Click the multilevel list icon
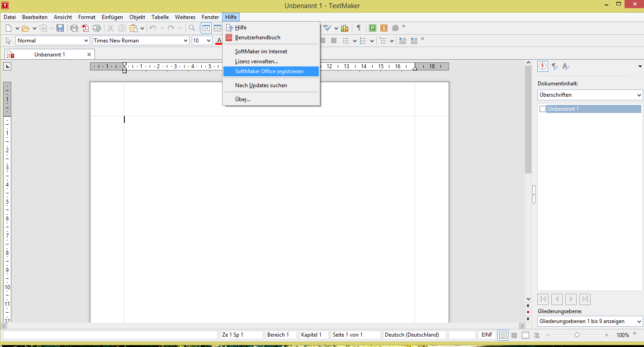The height and width of the screenshot is (347, 644). (x=383, y=41)
